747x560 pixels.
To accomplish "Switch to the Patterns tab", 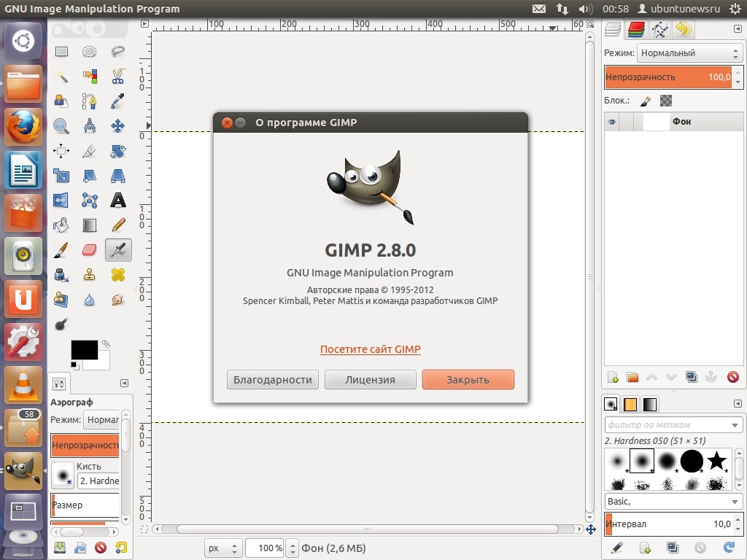I will point(630,404).
